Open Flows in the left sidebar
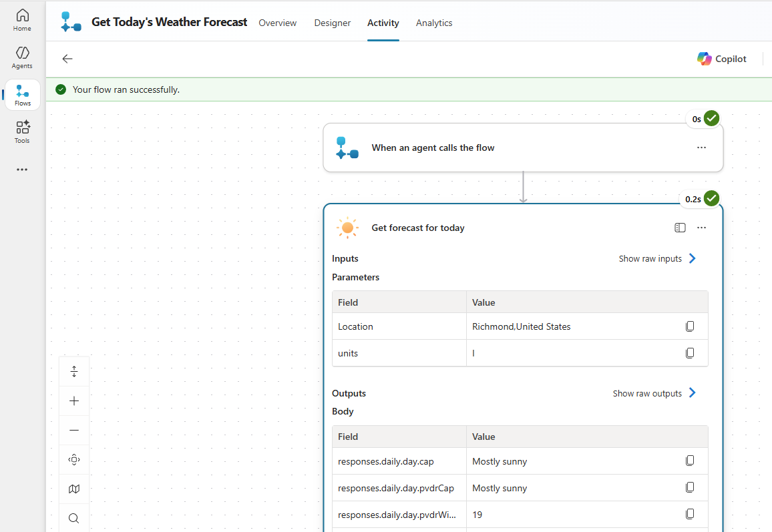 [23, 95]
